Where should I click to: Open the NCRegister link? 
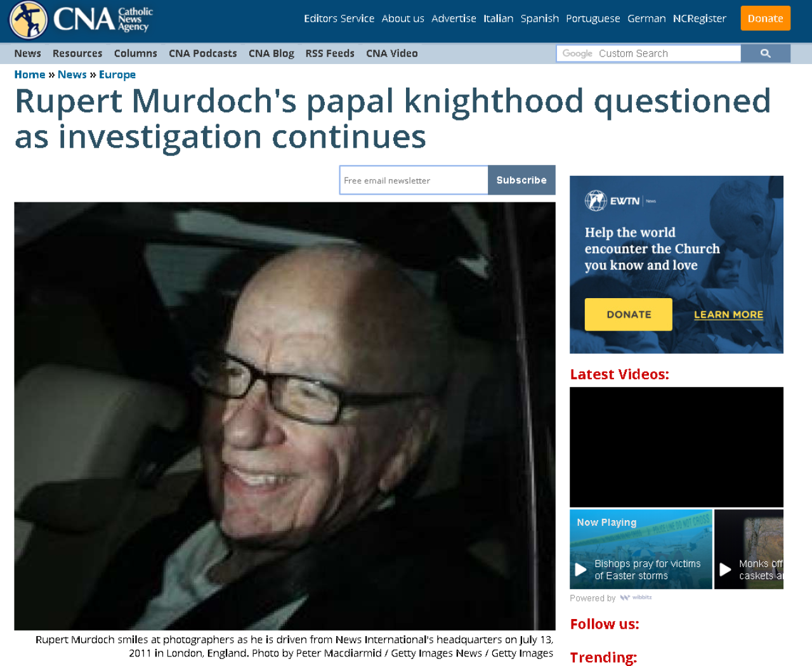(x=700, y=18)
